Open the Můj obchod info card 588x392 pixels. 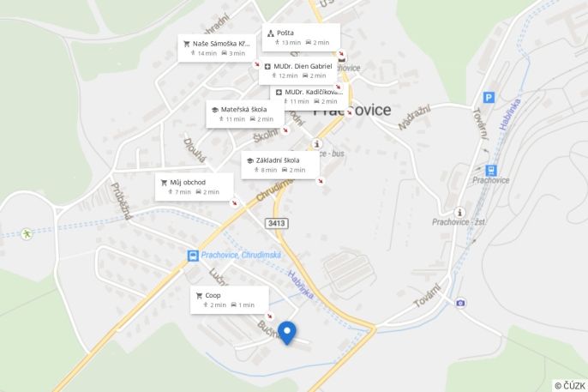[x=195, y=187]
